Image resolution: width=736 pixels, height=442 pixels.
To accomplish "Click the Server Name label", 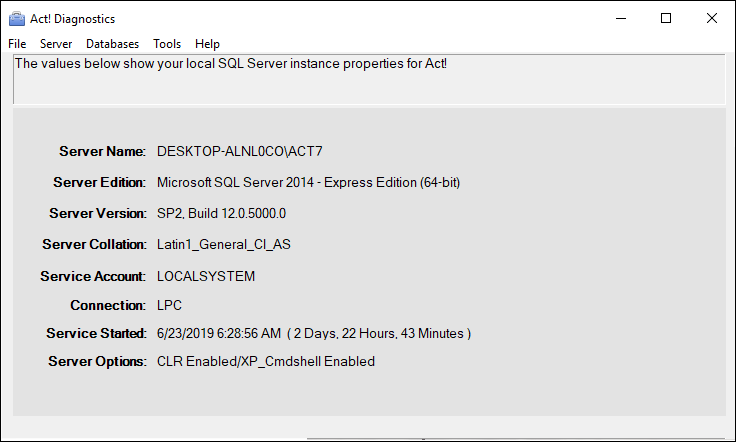I will click(x=102, y=151).
